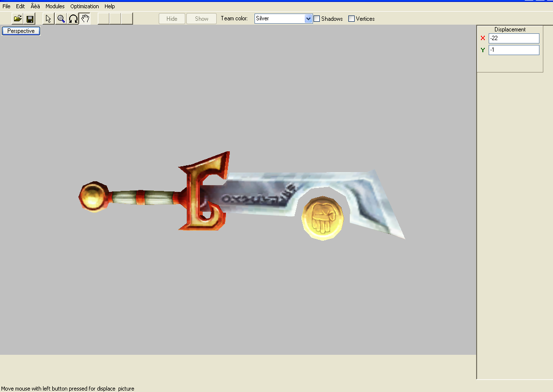Click the Perspective view button
The height and width of the screenshot is (392, 553).
tap(21, 31)
